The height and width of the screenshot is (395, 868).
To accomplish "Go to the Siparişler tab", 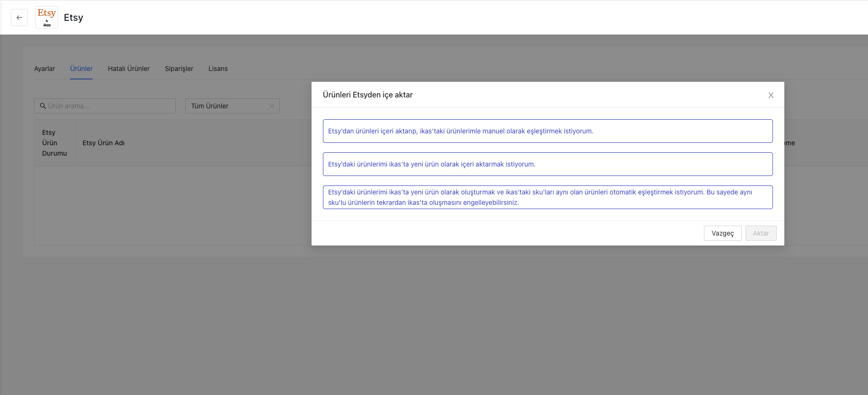I will tap(179, 69).
